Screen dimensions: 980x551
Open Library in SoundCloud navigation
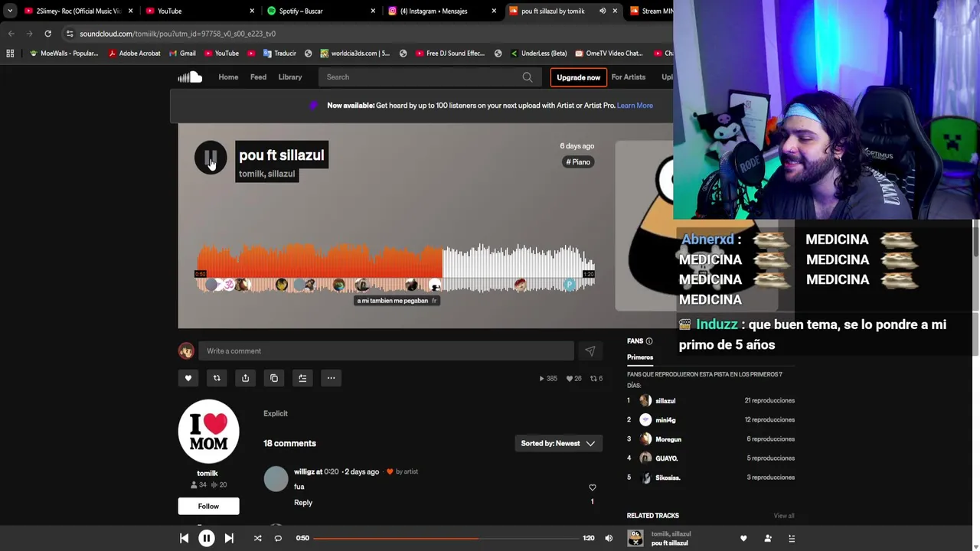(x=290, y=77)
